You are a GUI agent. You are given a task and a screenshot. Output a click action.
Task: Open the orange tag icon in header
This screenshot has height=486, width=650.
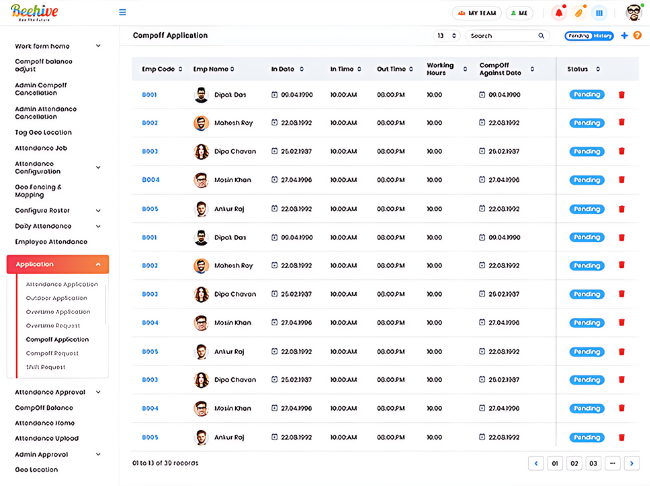579,13
